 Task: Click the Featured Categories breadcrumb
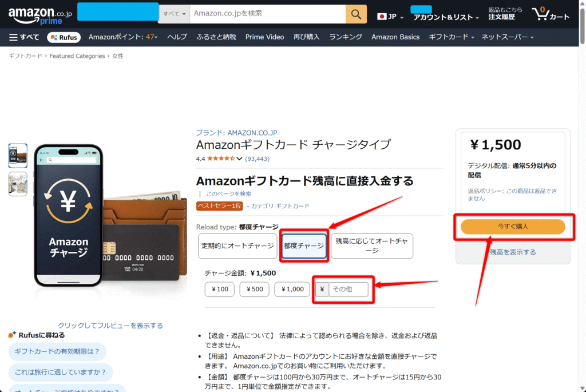pos(77,56)
